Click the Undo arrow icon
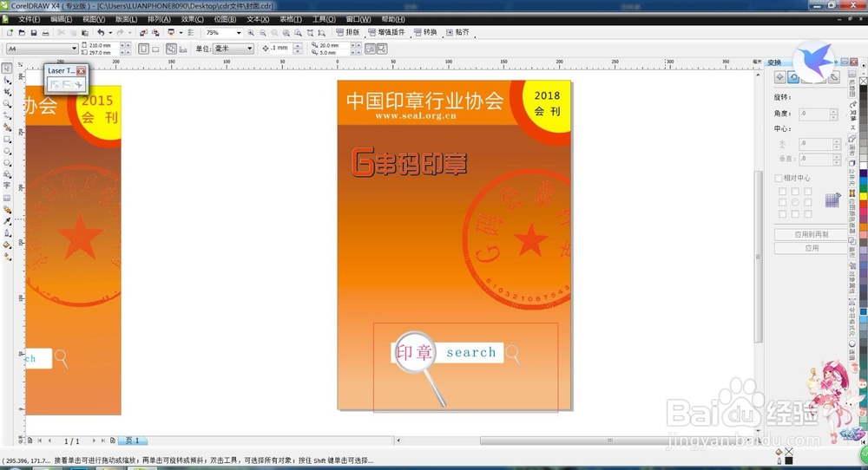868x470 pixels. pyautogui.click(x=101, y=33)
